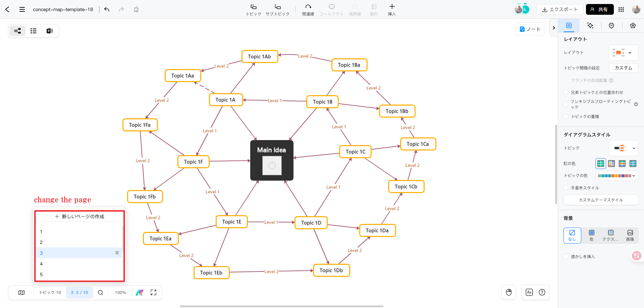Add a Subtopic using toolbar icon
Viewport: 644px width, 308px height.
pos(277,10)
